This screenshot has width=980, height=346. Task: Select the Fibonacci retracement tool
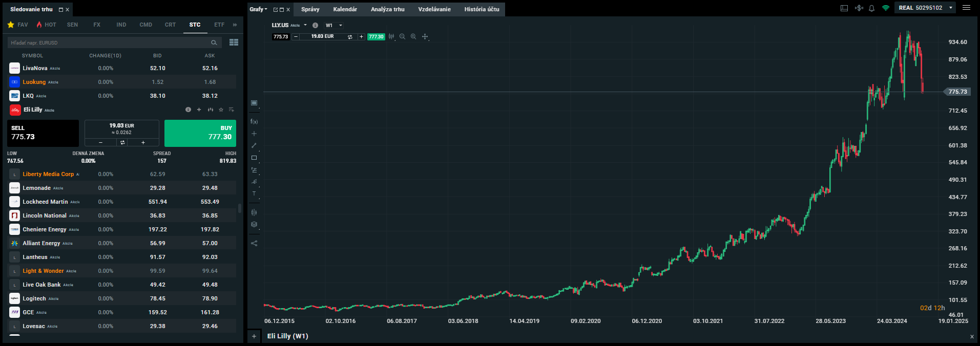pos(254,170)
